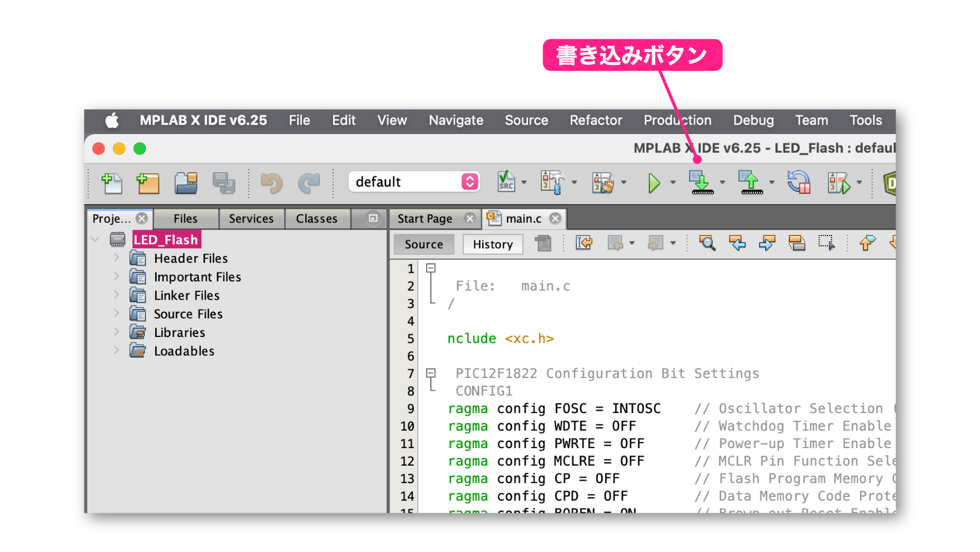The width and height of the screenshot is (980, 552).
Task: Collapse the code fold on line 1
Action: point(431,268)
